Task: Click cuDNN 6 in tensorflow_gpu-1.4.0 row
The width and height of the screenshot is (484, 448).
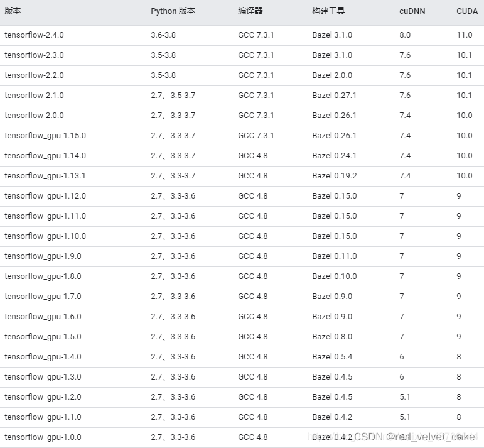Action: (x=402, y=356)
